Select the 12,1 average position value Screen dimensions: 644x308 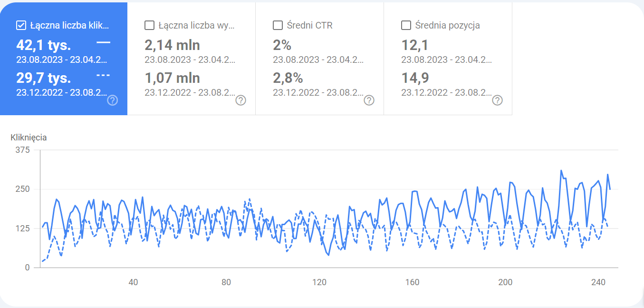[414, 45]
